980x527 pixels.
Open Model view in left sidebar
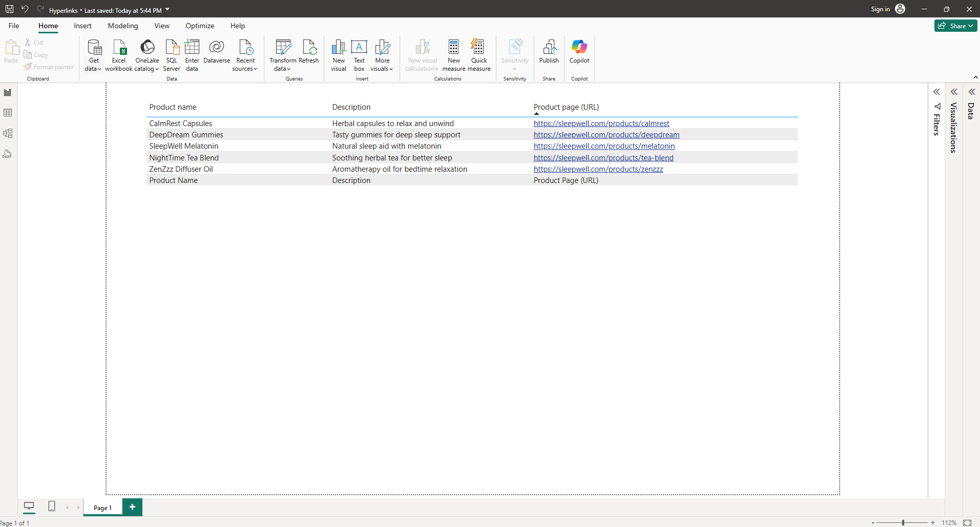(8, 133)
